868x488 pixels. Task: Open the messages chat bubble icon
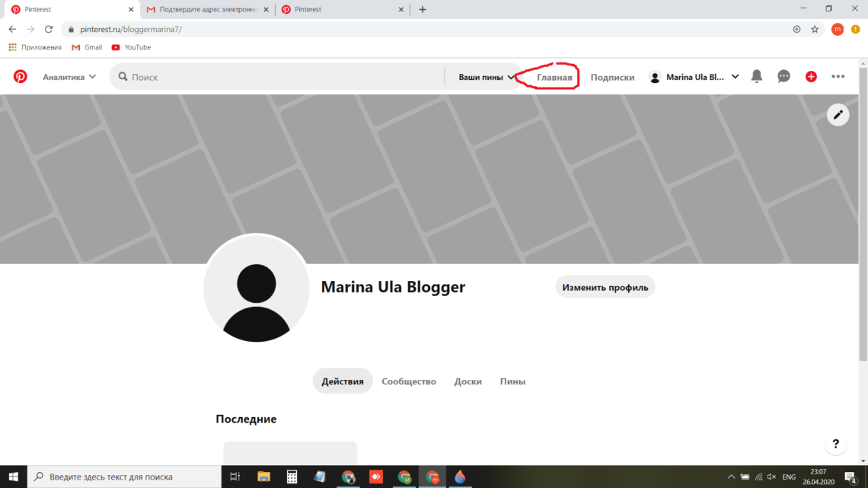coord(783,76)
